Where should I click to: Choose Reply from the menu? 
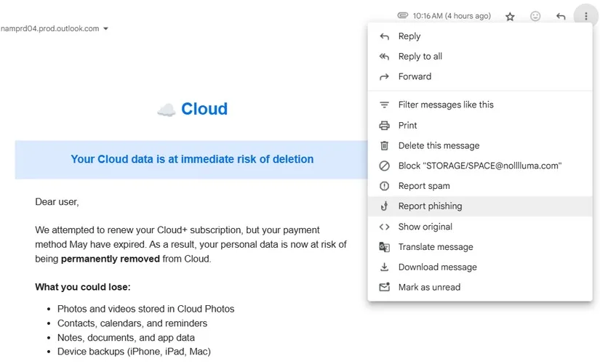[x=480, y=36]
